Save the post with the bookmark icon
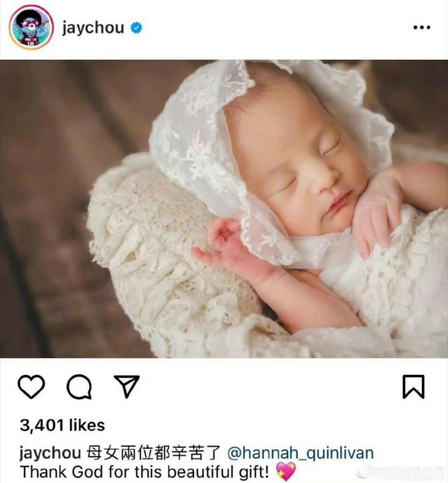The width and height of the screenshot is (448, 483). coord(414,387)
